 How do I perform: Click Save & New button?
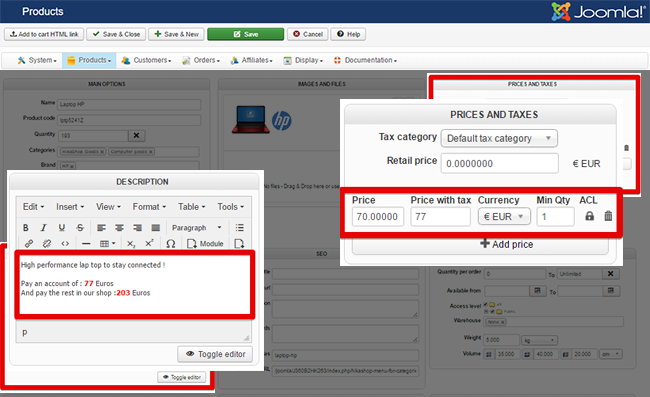[x=177, y=34]
